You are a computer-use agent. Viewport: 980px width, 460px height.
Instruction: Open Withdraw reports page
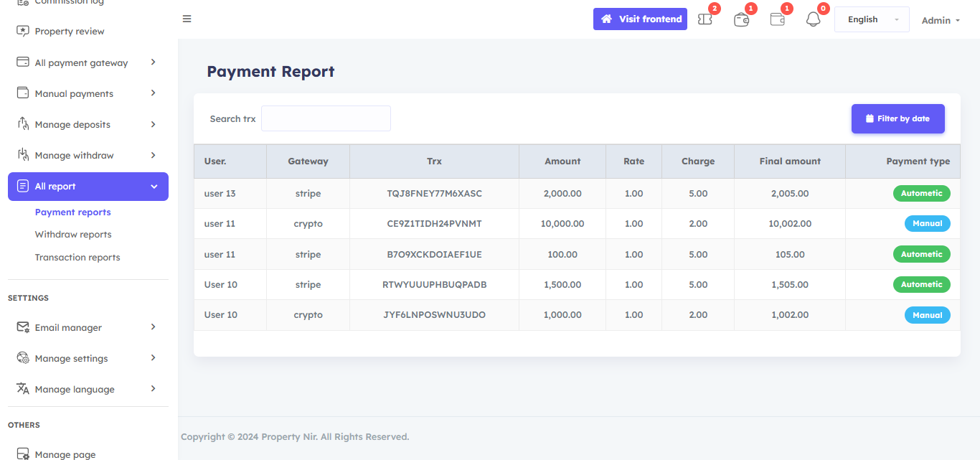click(x=73, y=235)
